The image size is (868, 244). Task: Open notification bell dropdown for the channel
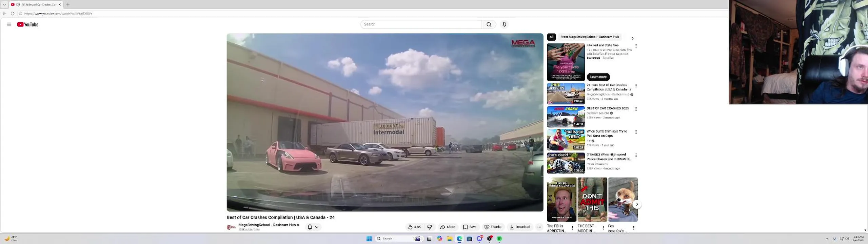[x=313, y=227]
